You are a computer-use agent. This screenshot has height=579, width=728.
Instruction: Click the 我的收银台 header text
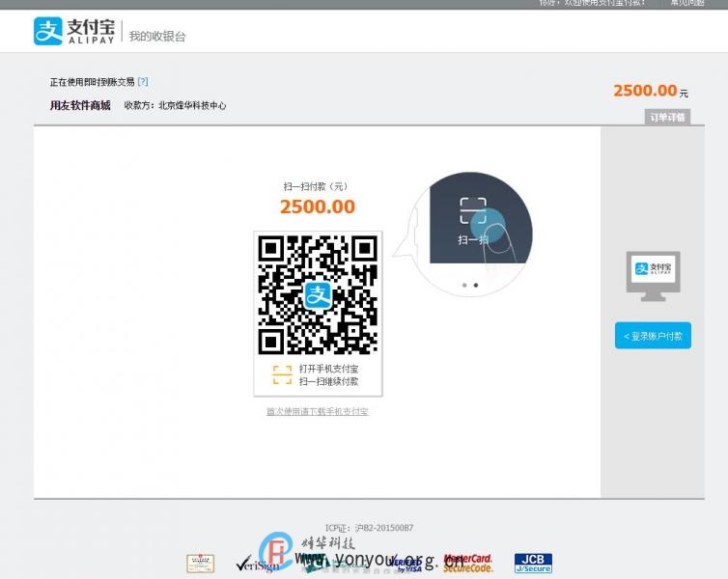(x=157, y=37)
